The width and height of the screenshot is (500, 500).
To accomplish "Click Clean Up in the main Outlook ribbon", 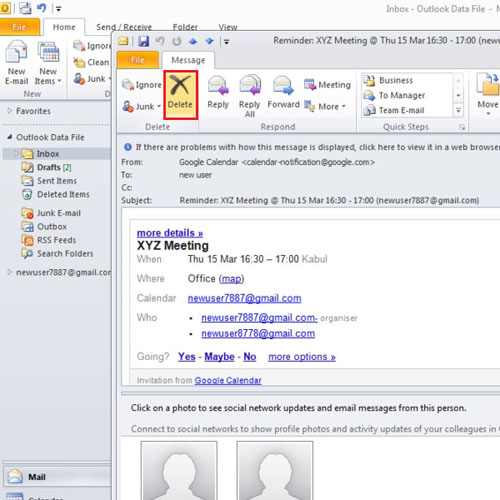I will pos(91,62).
